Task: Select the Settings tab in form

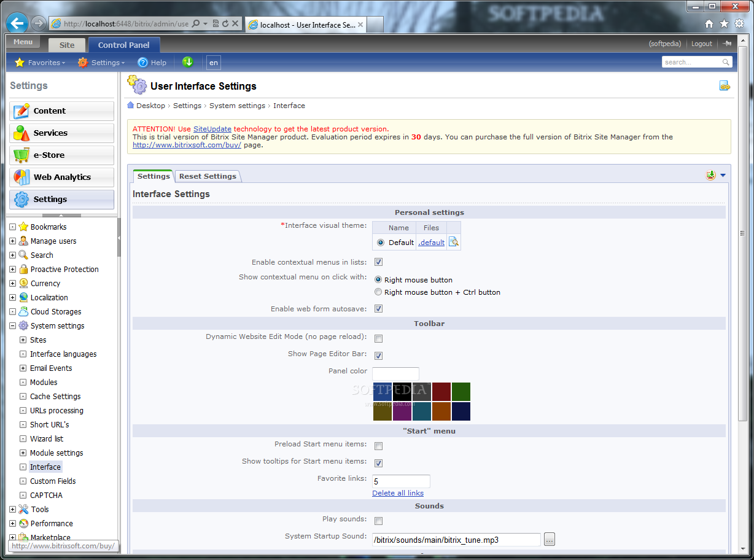Action: (154, 176)
